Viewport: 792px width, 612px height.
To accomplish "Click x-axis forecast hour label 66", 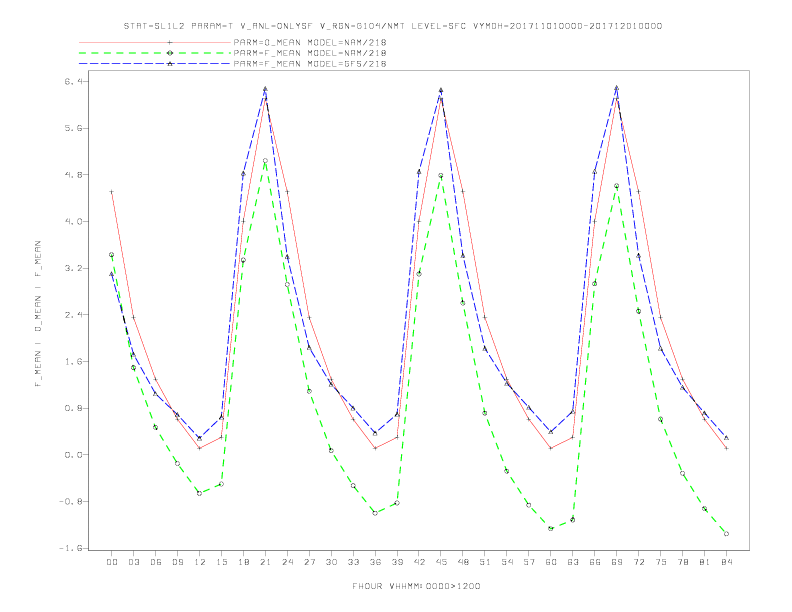I will [x=595, y=562].
